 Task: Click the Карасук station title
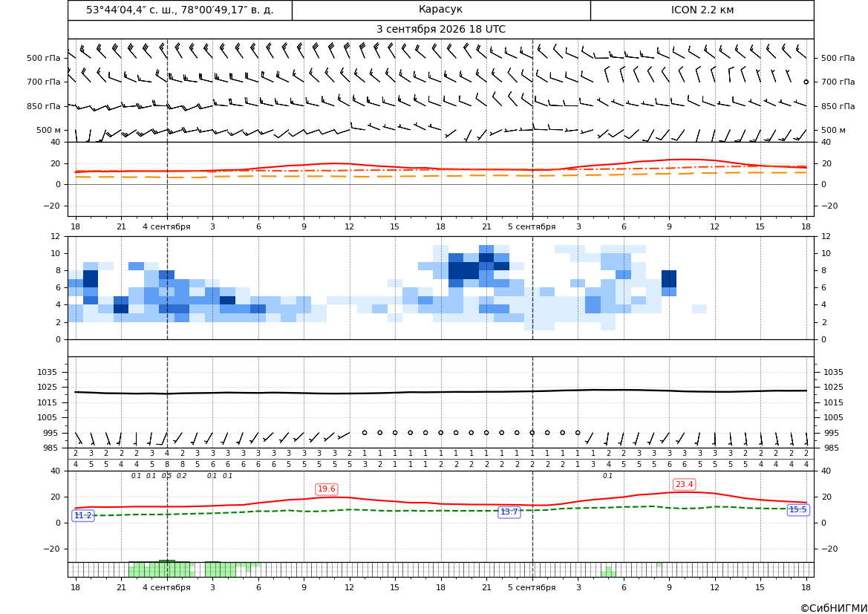tap(440, 10)
